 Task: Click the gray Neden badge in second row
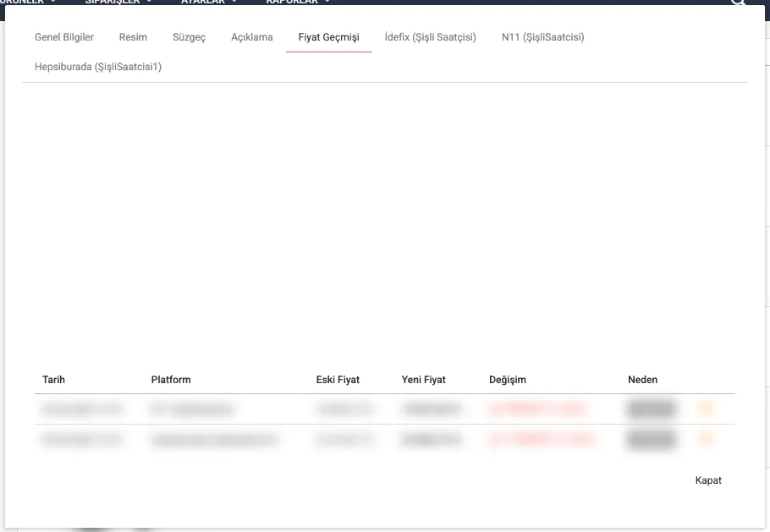click(651, 439)
